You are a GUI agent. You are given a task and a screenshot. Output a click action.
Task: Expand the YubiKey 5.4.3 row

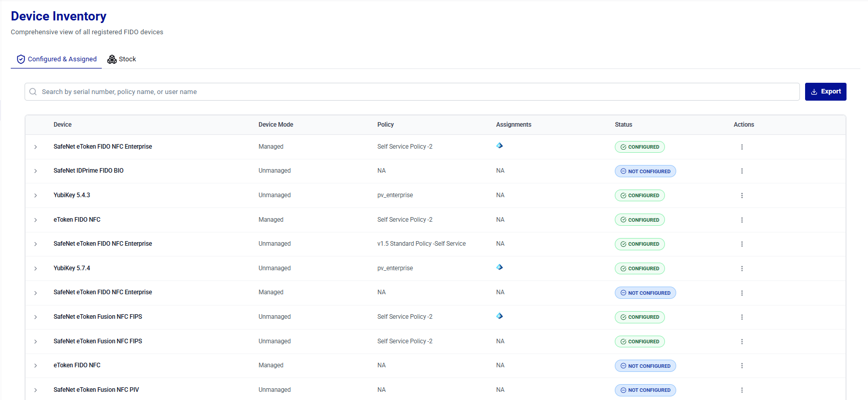[x=35, y=196]
